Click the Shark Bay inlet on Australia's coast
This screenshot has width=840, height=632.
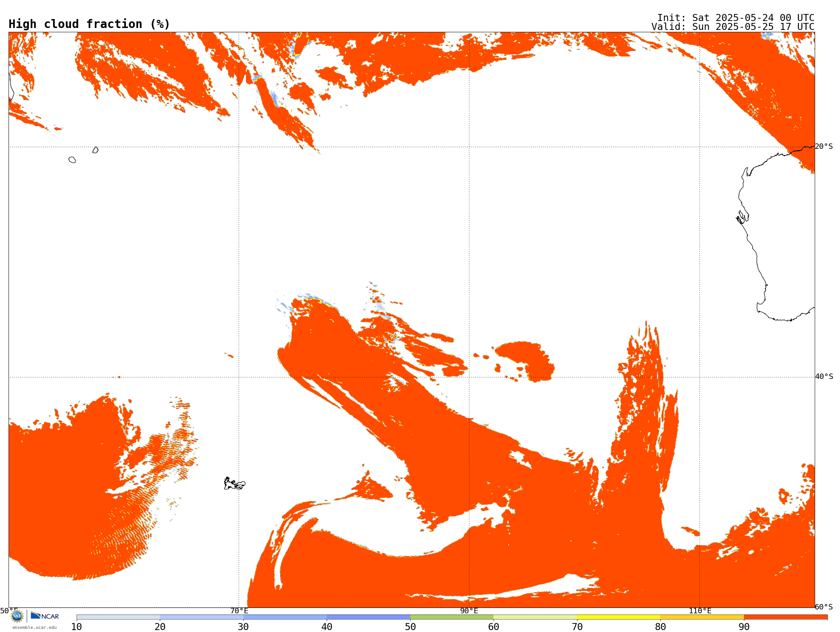742,217
